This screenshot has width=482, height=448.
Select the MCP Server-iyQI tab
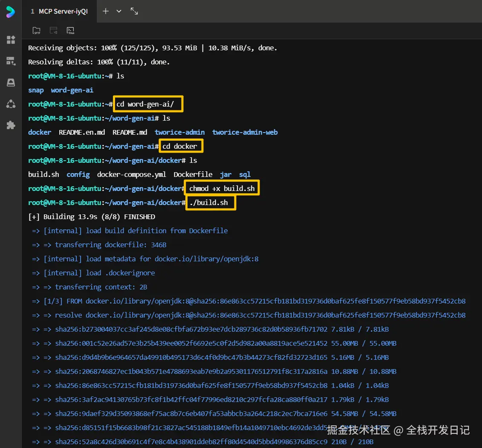click(59, 12)
